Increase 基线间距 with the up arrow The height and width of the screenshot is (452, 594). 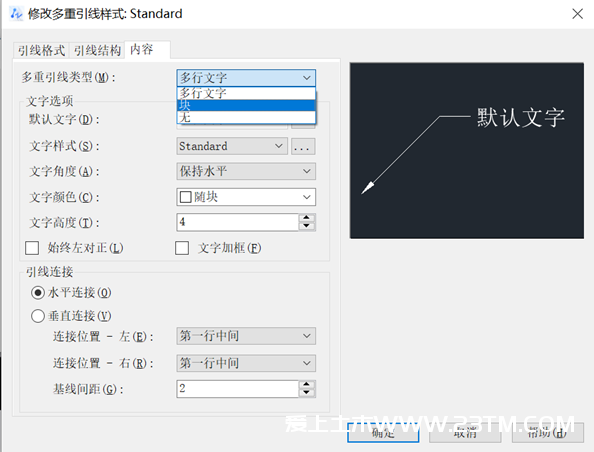pyautogui.click(x=307, y=385)
